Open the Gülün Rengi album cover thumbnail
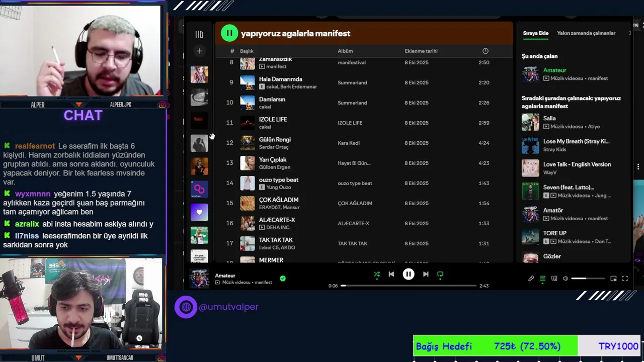644x362 pixels. (x=248, y=143)
